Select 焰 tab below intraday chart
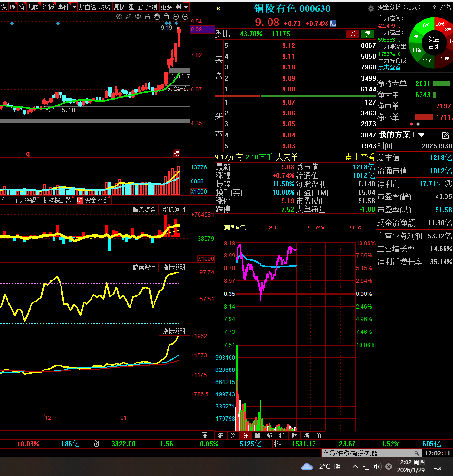Image resolution: width=453 pixels, height=476 pixels. [269, 436]
